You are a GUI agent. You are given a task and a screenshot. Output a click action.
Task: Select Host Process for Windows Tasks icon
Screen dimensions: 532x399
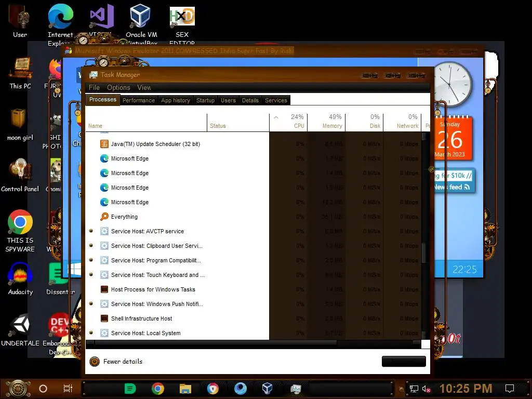coord(104,289)
